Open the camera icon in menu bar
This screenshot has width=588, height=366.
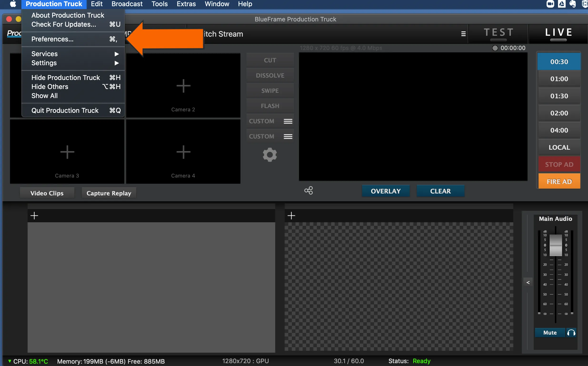point(550,4)
